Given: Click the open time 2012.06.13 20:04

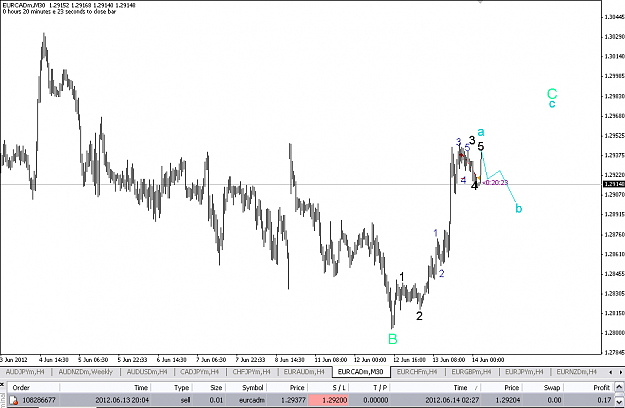Looking at the screenshot, I should coord(121,400).
